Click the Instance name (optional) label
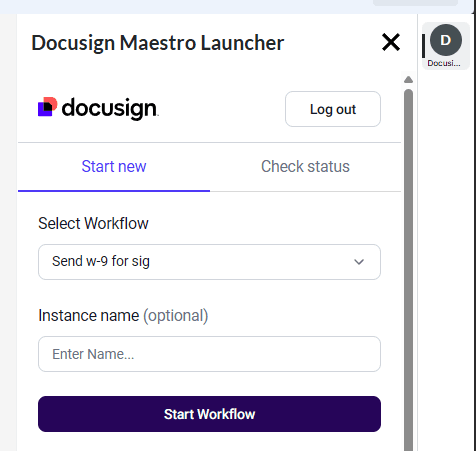This screenshot has width=476, height=451. [x=123, y=316]
